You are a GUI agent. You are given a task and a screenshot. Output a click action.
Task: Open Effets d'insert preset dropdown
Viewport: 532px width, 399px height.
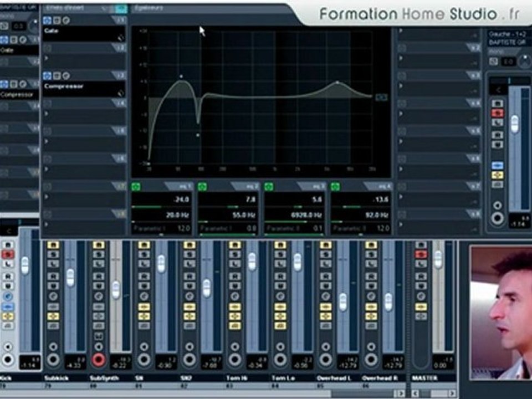click(x=104, y=8)
